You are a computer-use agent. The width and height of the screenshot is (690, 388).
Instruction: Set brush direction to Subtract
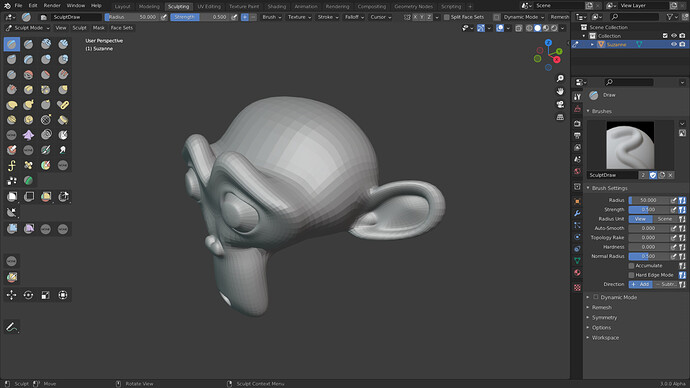(665, 285)
